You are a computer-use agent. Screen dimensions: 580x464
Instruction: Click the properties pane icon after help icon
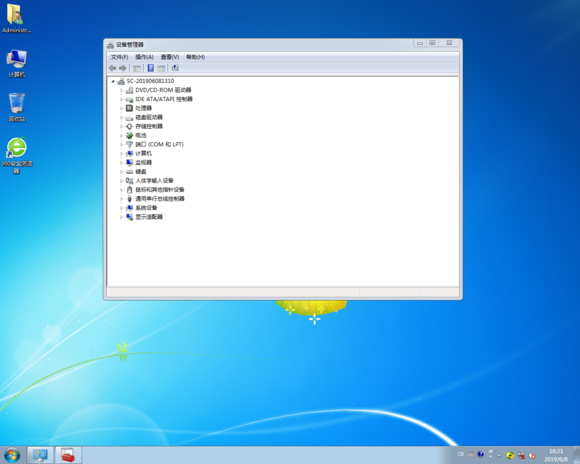coord(161,68)
